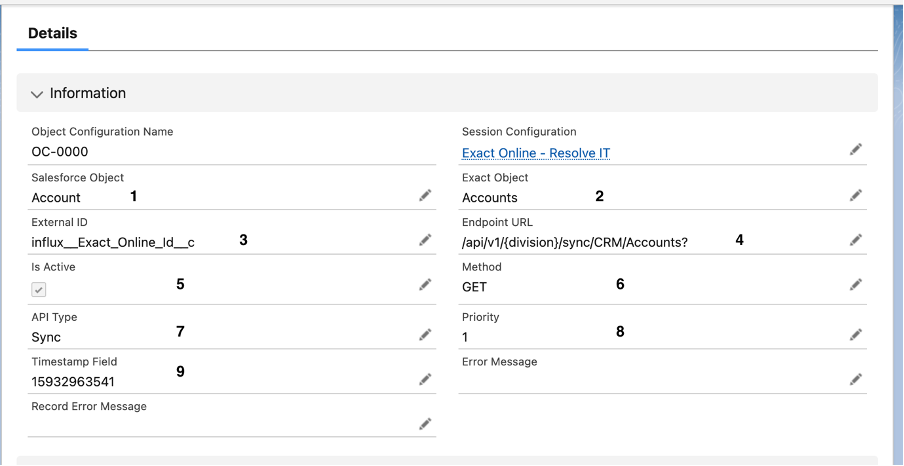Collapse the Information section chevron
The width and height of the screenshot is (904, 466).
(37, 93)
